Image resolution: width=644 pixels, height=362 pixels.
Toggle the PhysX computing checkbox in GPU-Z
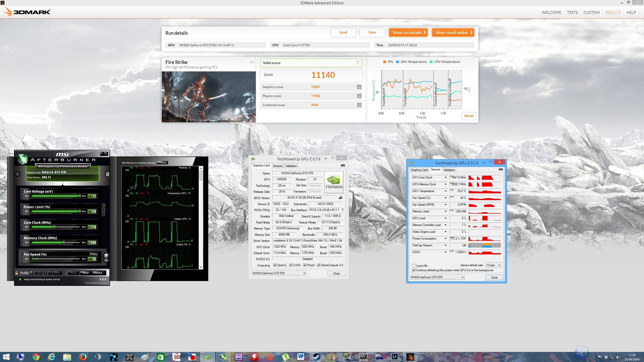pos(304,265)
